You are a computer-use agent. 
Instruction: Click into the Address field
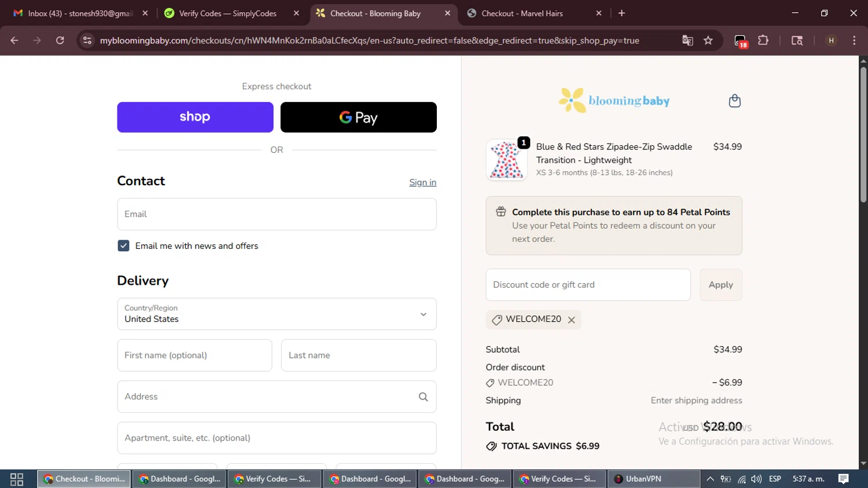click(x=277, y=397)
